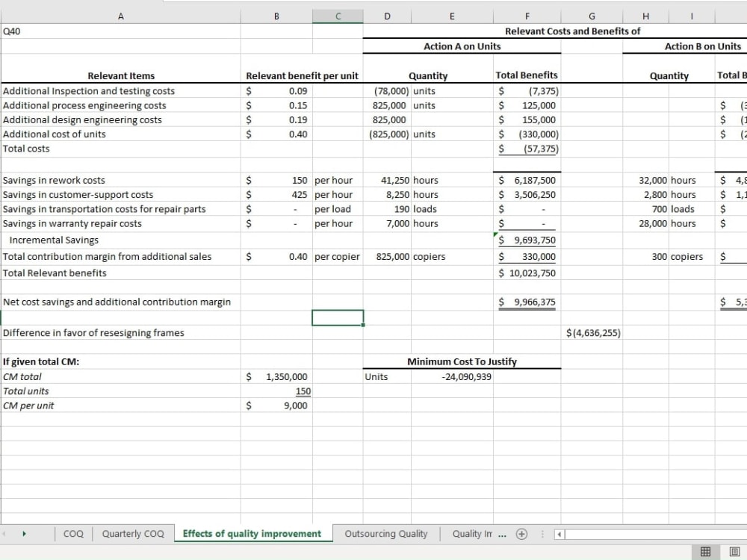Click the sheet tab scroll right arrow
The width and height of the screenshot is (747, 560).
tap(25, 534)
